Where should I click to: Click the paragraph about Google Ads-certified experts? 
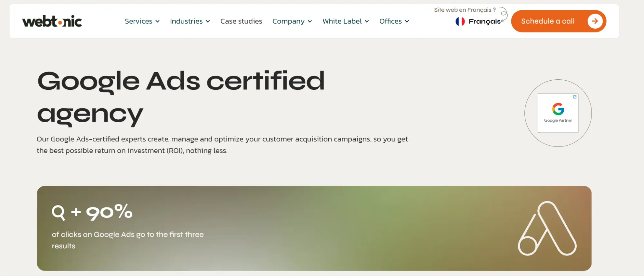[x=222, y=145]
